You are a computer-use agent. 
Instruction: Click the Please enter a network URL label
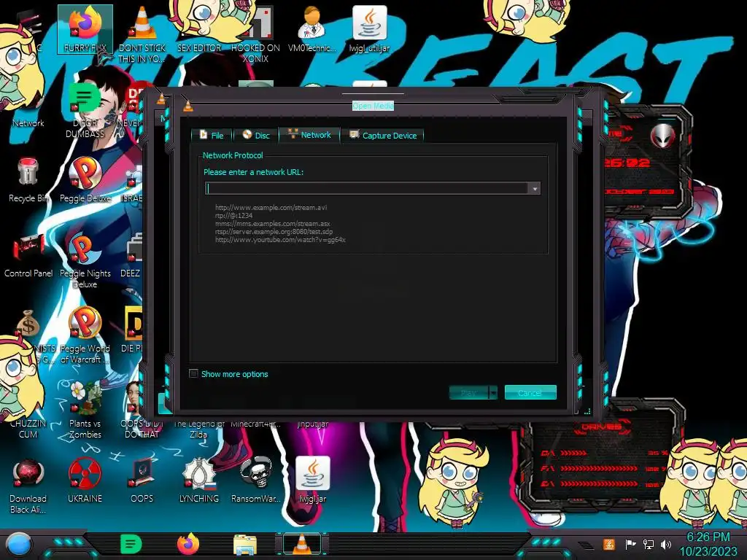[x=253, y=172]
